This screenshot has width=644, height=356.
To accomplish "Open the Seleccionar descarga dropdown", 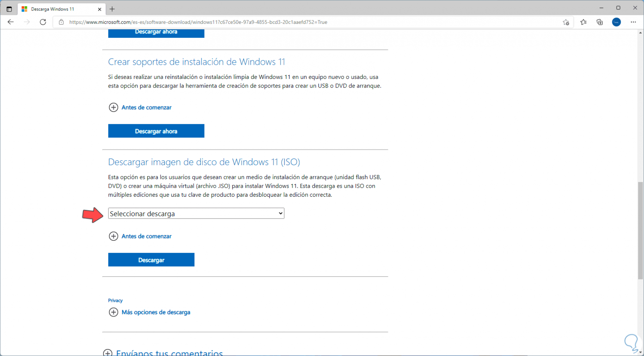I will pyautogui.click(x=196, y=214).
